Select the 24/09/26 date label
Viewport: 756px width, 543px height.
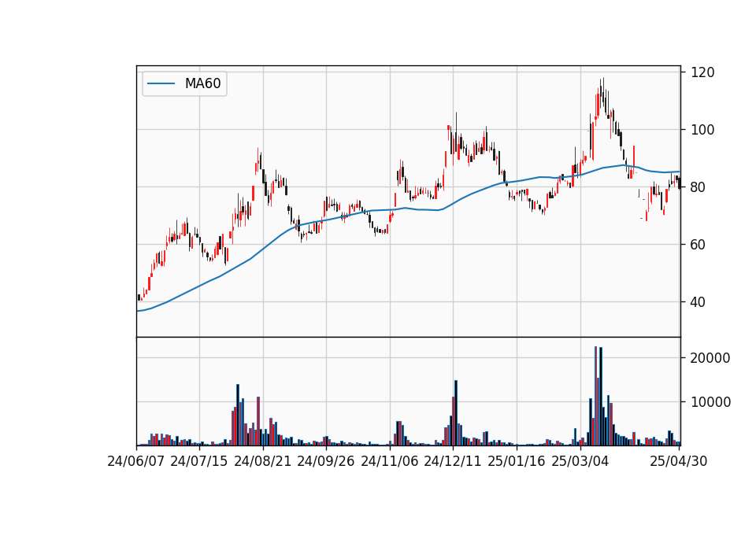click(x=325, y=461)
